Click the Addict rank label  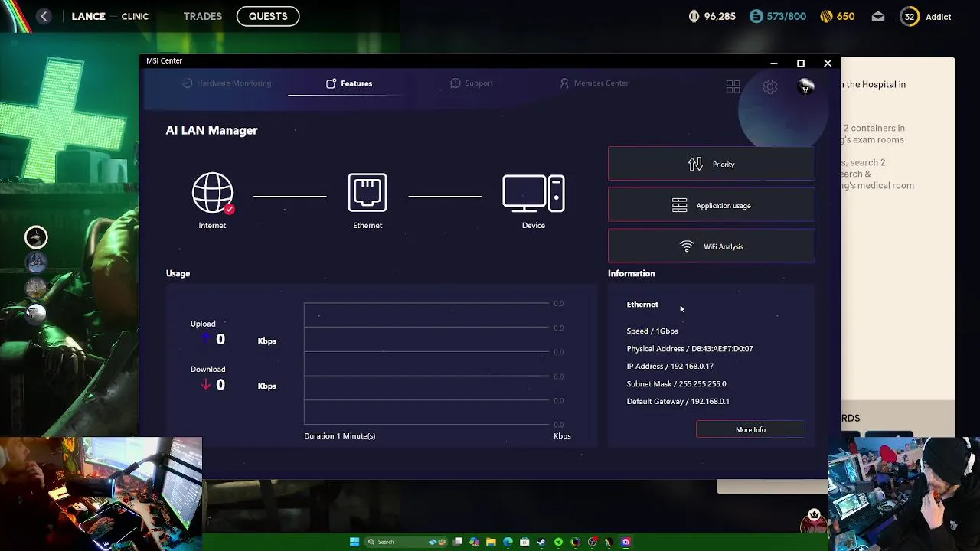(x=938, y=17)
